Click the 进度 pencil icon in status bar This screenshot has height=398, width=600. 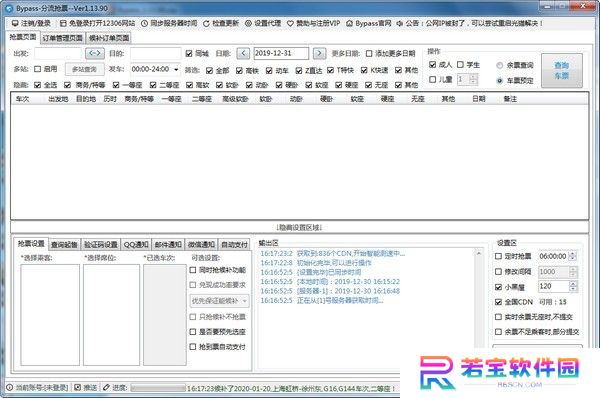click(x=107, y=388)
